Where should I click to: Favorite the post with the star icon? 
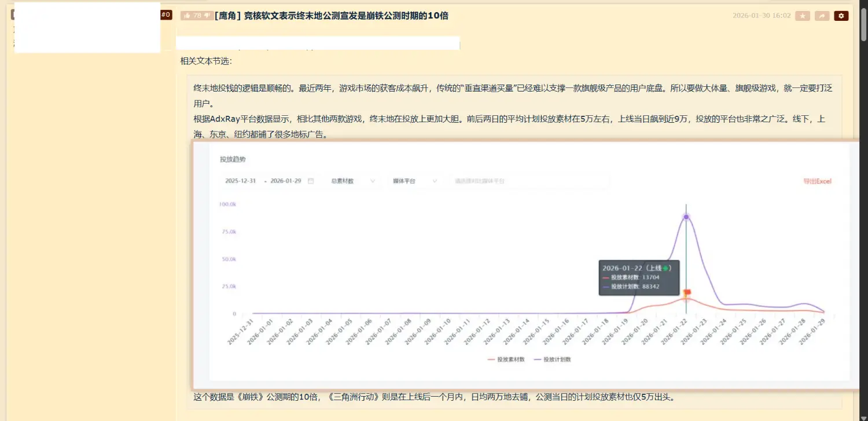pos(803,16)
